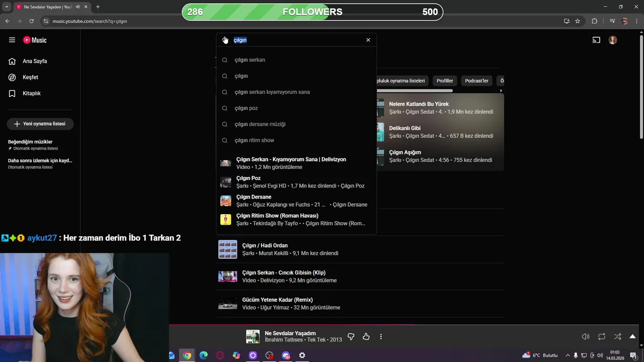Viewport: 644px width, 362px height.
Task: Open the tab search dropdown arrow
Action: click(x=7, y=7)
